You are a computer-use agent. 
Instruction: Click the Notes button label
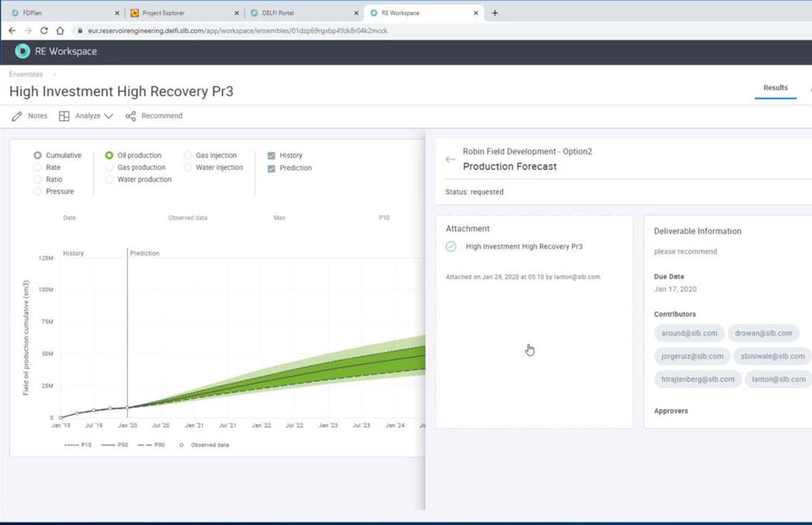37,116
